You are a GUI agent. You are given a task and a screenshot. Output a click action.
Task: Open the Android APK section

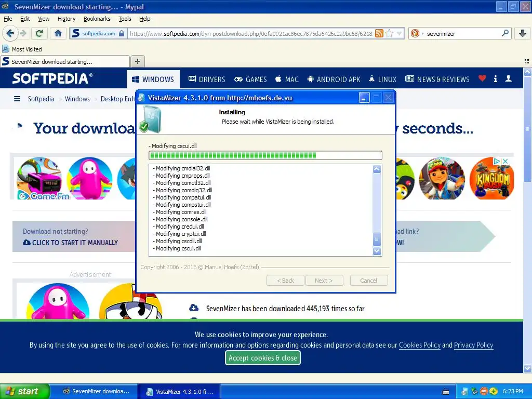tap(334, 79)
